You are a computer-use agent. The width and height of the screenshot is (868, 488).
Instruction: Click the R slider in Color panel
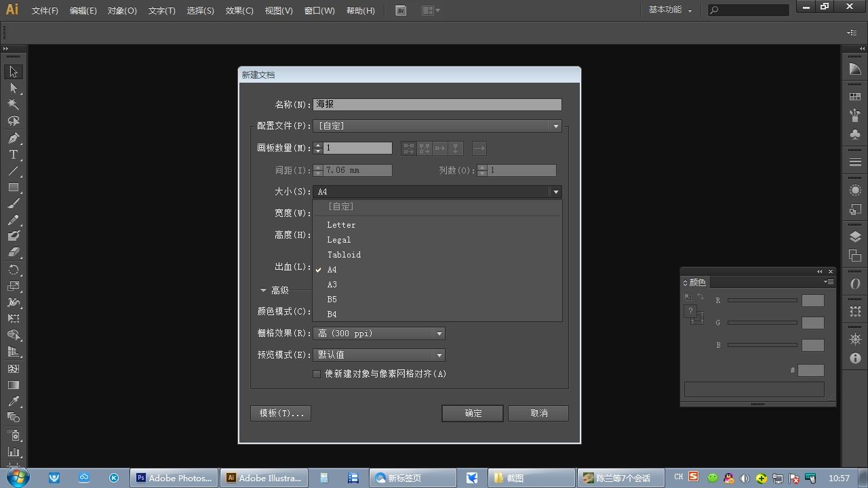click(762, 300)
